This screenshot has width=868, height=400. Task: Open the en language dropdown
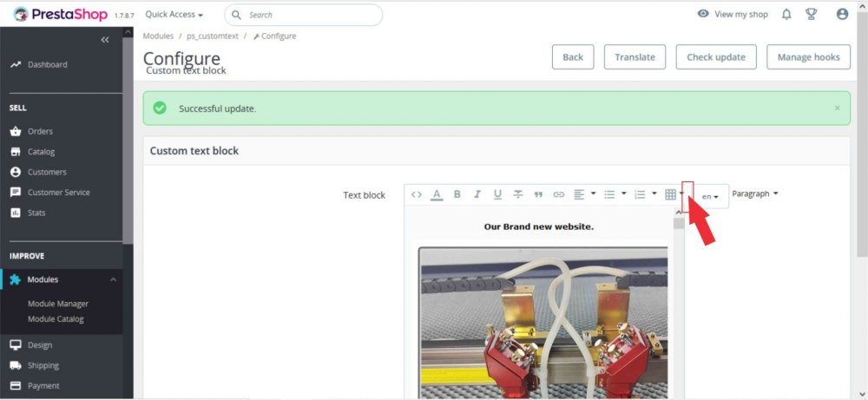pyautogui.click(x=711, y=196)
